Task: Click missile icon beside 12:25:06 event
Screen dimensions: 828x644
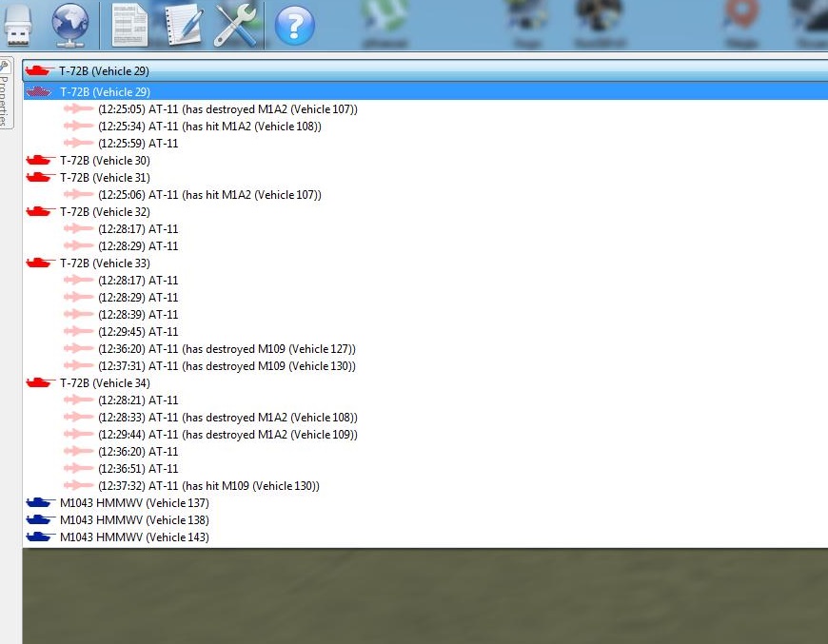Action: (x=78, y=194)
